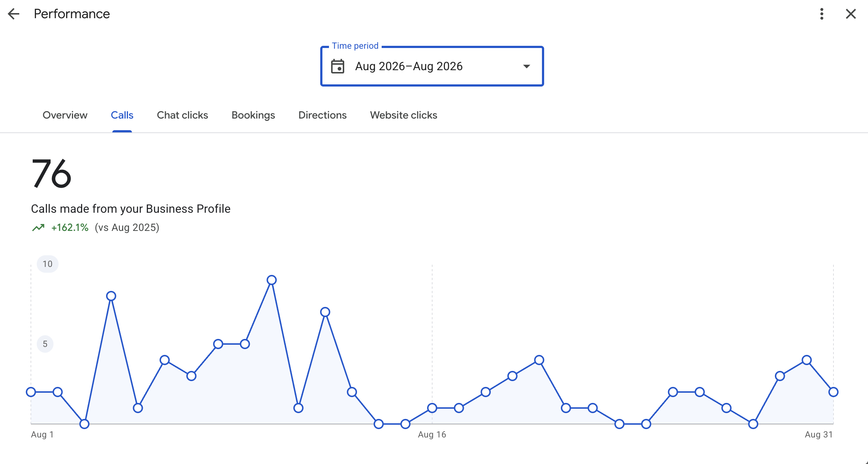Go back with the left arrow icon
This screenshot has width=868, height=464.
point(13,14)
